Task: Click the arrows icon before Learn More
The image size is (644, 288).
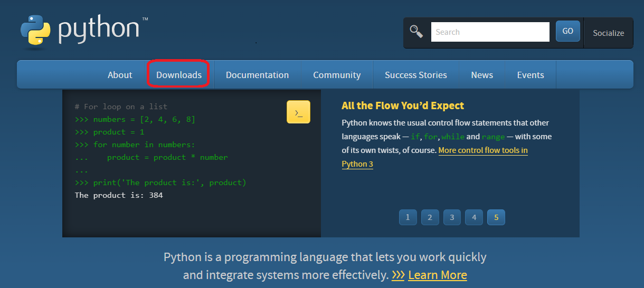Action: (x=398, y=275)
